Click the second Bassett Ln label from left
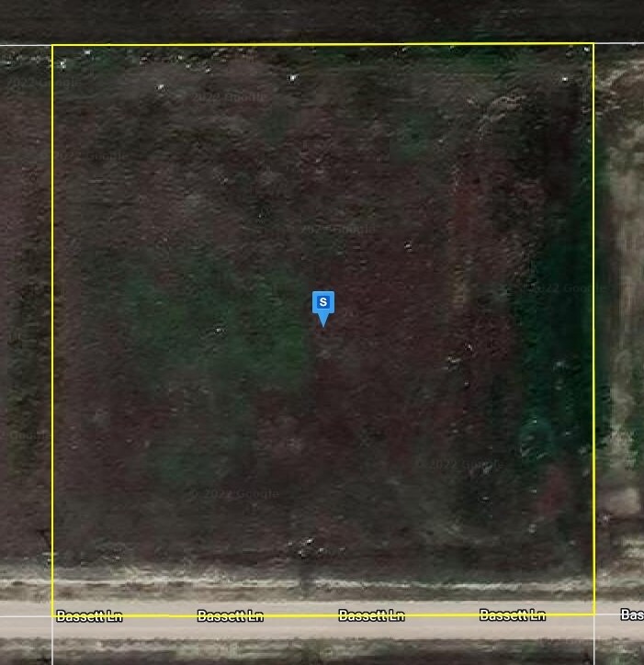Screen dimensions: 644x665 (x=230, y=616)
